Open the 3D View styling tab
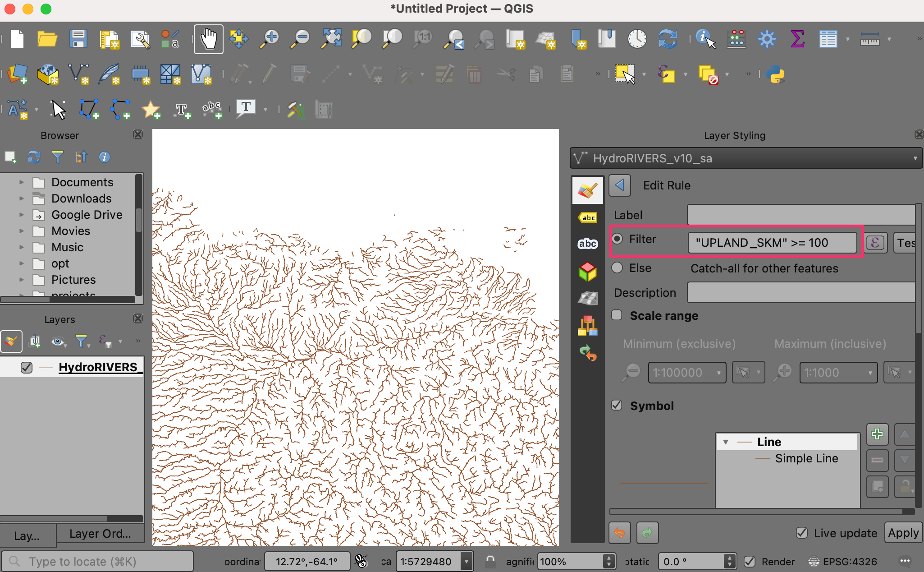The height and width of the screenshot is (572, 924). [x=588, y=272]
